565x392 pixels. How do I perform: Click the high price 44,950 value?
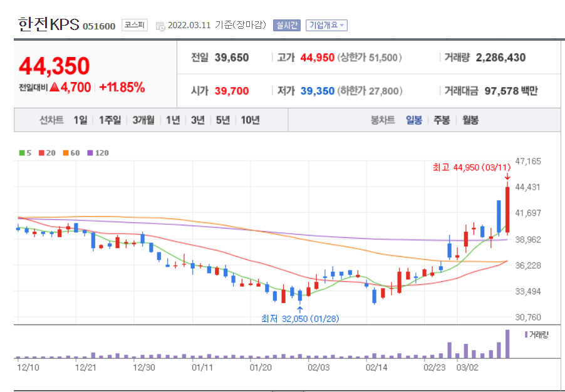tap(318, 58)
